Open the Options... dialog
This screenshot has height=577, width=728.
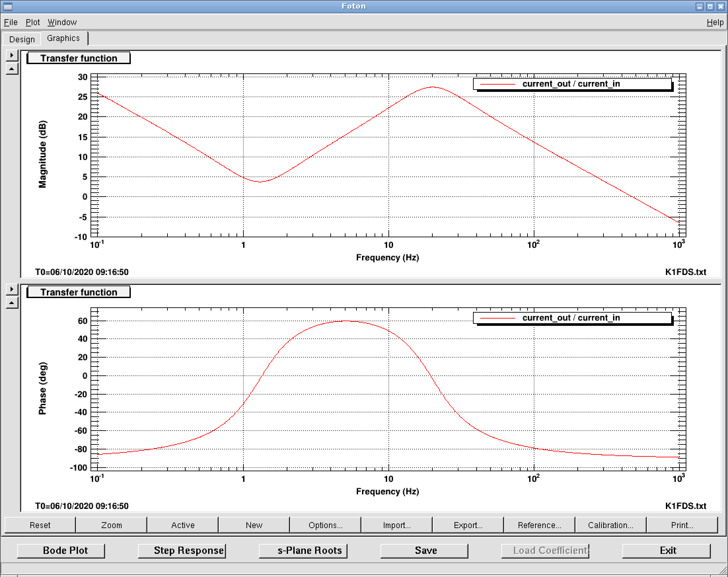(325, 525)
